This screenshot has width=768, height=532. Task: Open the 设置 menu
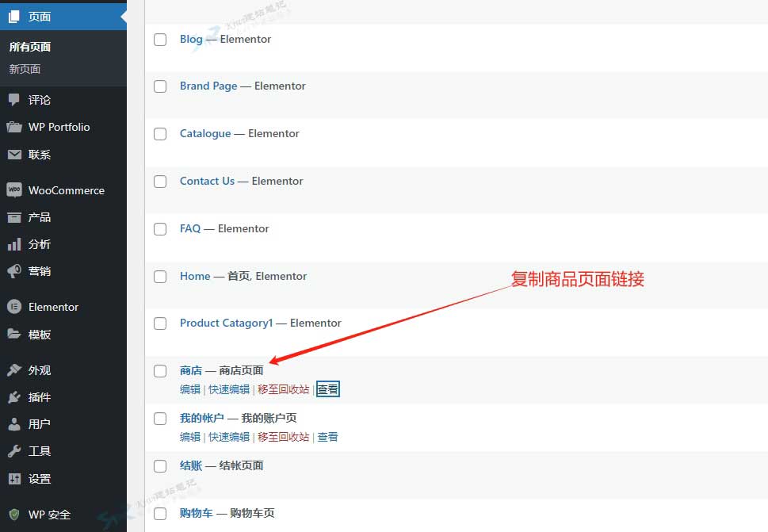(x=39, y=479)
